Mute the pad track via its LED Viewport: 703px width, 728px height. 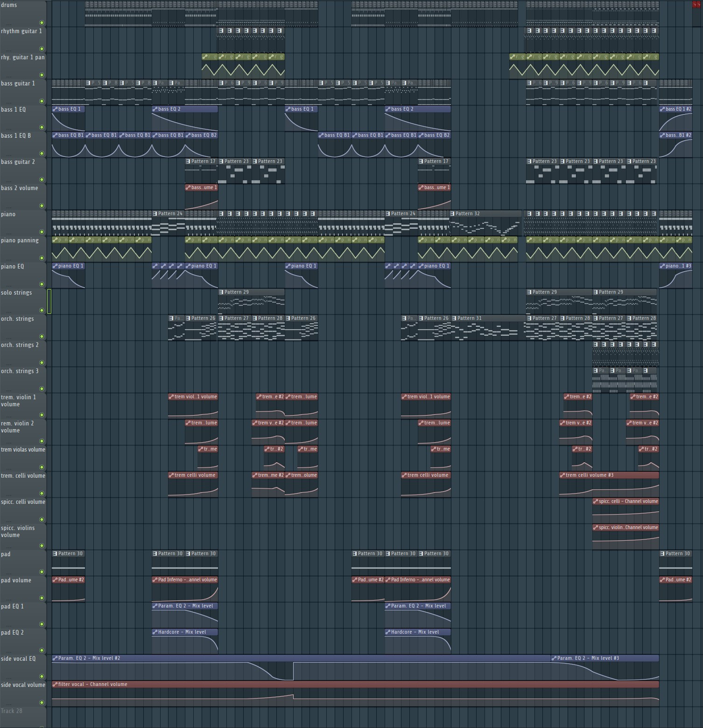point(42,572)
